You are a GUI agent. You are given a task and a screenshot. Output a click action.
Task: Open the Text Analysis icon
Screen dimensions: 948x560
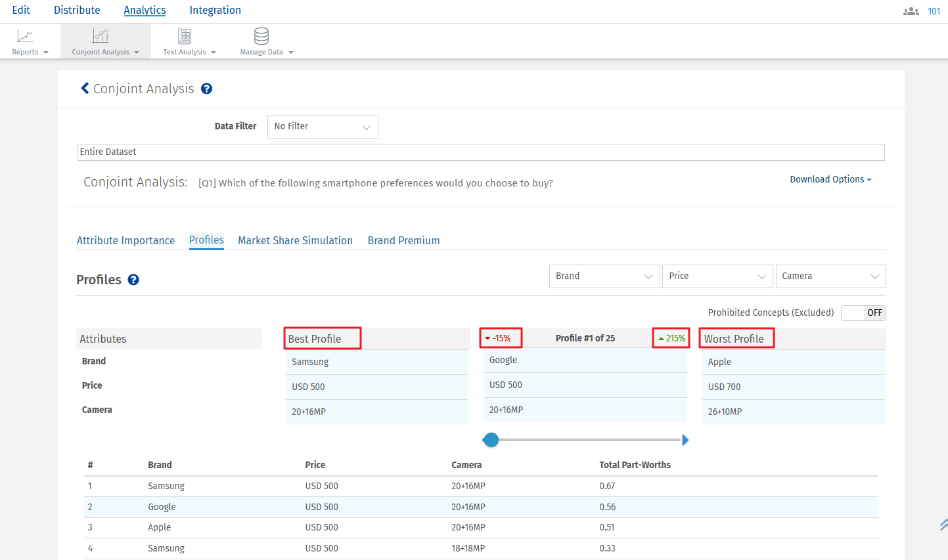click(x=185, y=36)
